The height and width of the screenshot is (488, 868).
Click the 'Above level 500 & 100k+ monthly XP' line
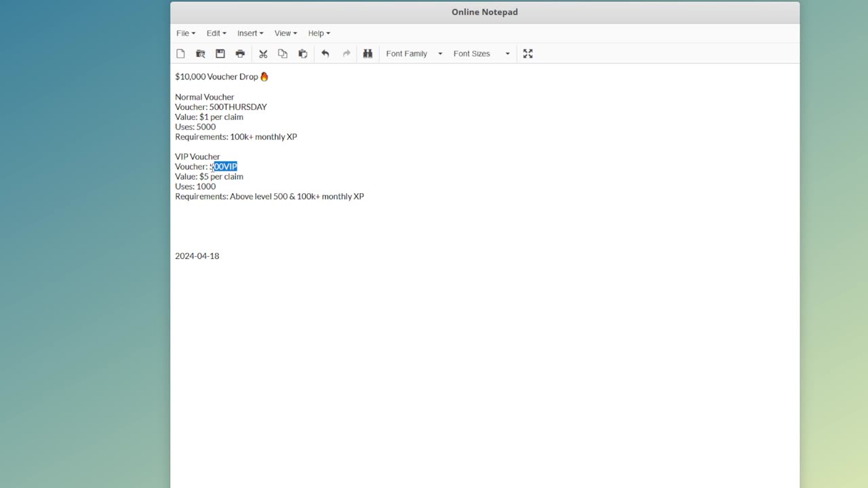[x=269, y=197]
